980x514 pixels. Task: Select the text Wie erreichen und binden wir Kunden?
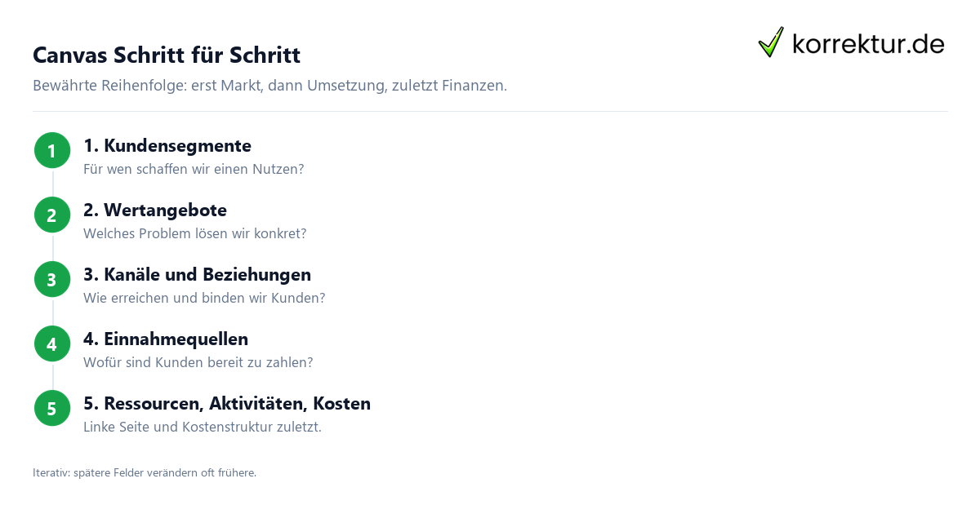tap(204, 298)
